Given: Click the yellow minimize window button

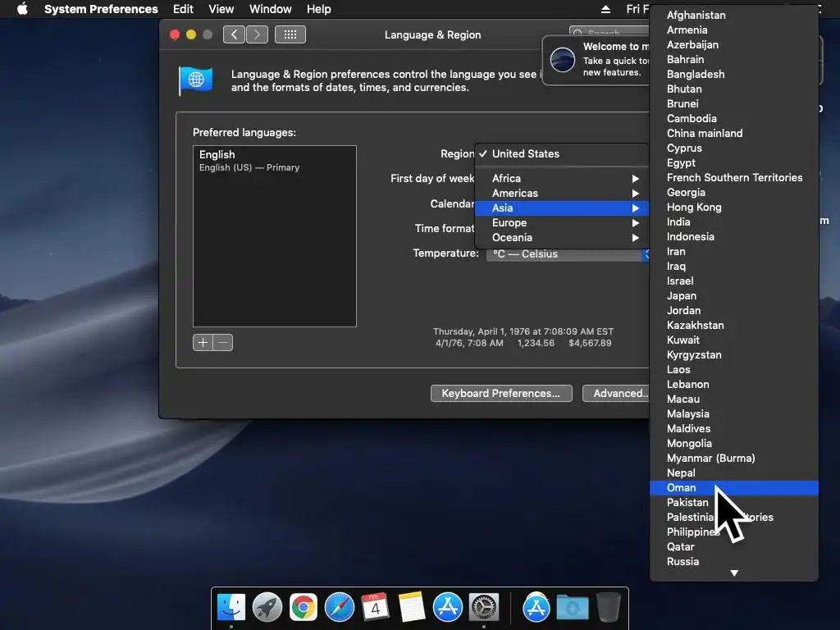Looking at the screenshot, I should click(x=190, y=34).
